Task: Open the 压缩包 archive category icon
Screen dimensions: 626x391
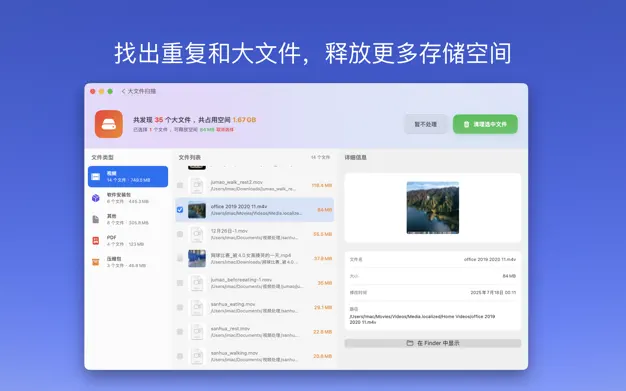Action: 96,262
